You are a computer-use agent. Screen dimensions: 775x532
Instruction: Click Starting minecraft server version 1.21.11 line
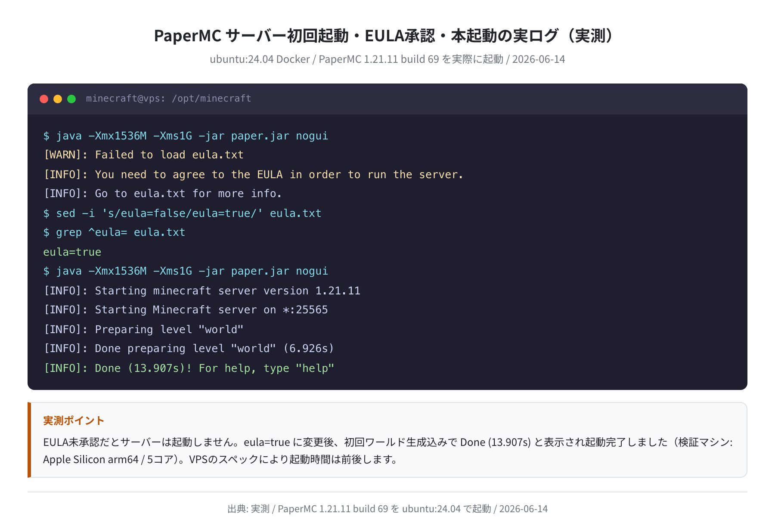click(x=201, y=291)
